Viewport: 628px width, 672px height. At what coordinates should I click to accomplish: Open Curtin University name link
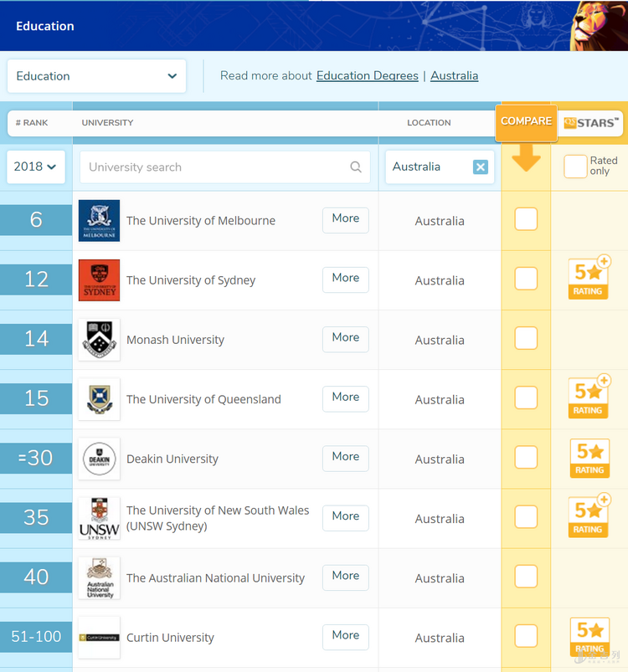(x=170, y=638)
